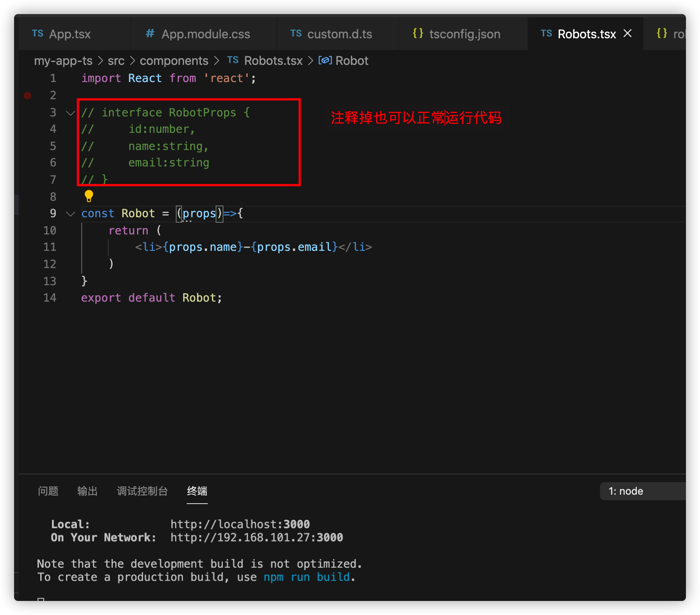Image resolution: width=700 pixels, height=615 pixels.
Task: Click the TS icon on Robots.tsx tab
Action: 546,34
